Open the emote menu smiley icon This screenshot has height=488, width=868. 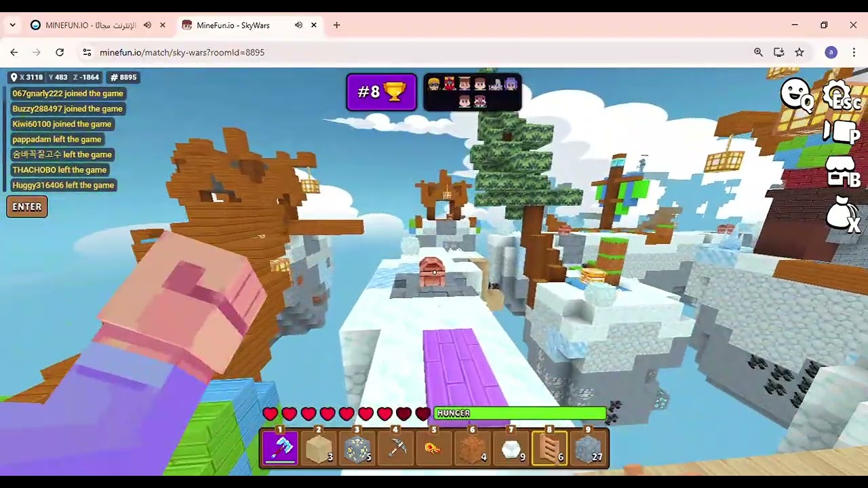coord(796,94)
